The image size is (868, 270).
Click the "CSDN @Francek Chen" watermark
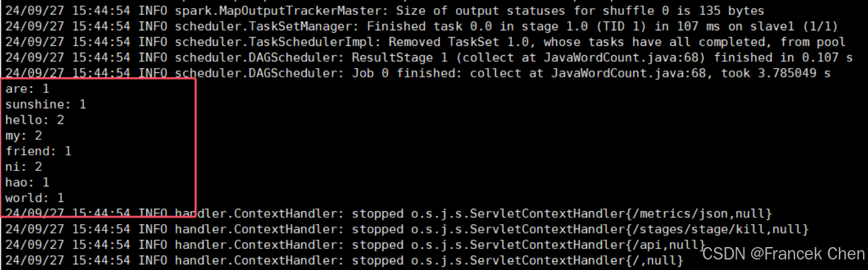(783, 254)
